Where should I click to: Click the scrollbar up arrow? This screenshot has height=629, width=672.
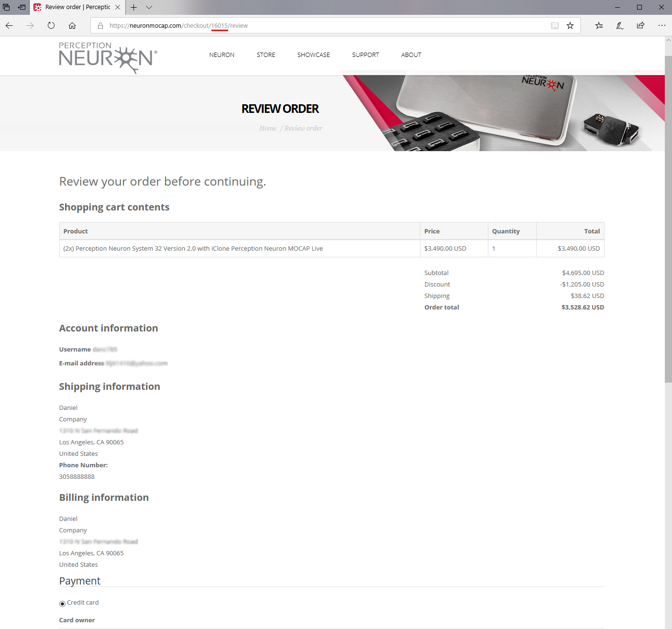(668, 40)
